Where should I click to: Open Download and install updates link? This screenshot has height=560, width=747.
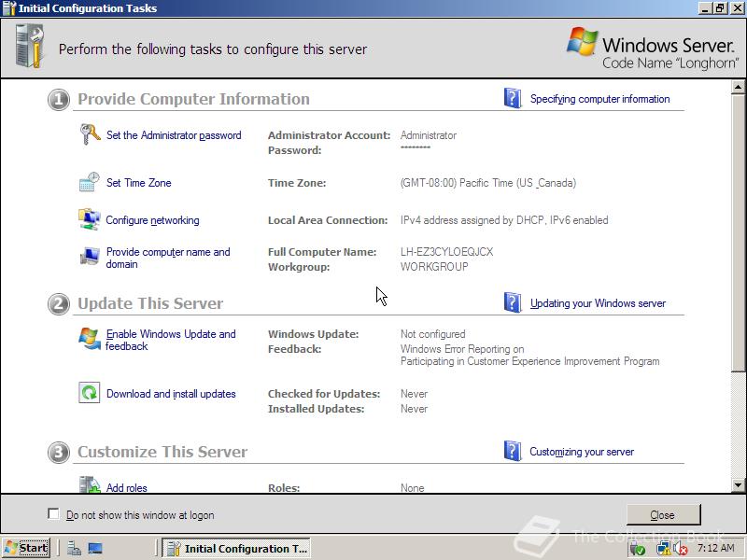(x=171, y=394)
